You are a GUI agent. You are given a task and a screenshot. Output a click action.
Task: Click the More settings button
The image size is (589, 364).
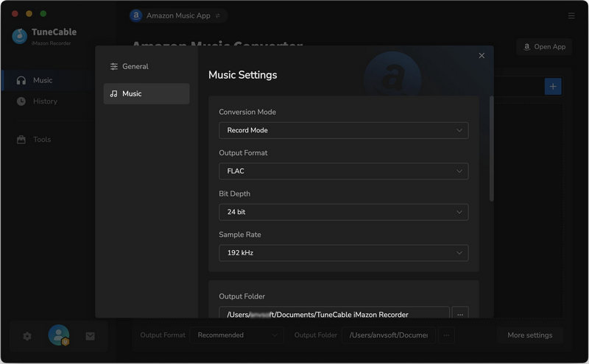tap(529, 335)
